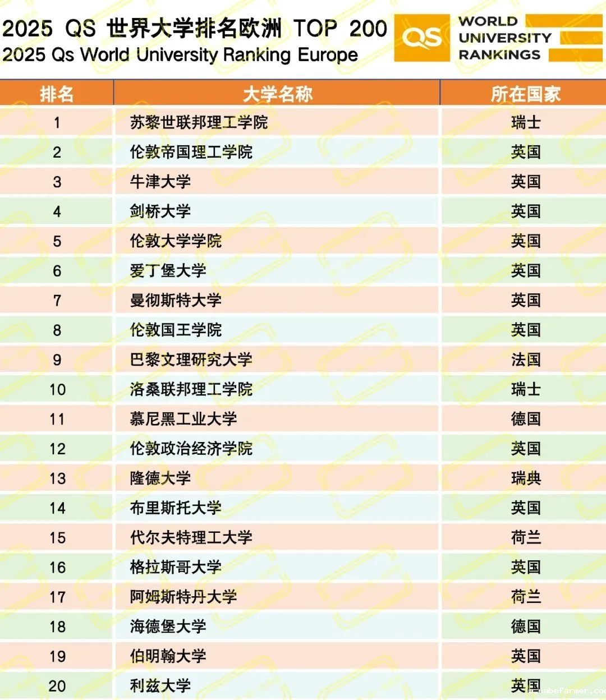Image resolution: width=606 pixels, height=700 pixels.
Task: Click rank number 20 in the table
Action: pyautogui.click(x=57, y=686)
